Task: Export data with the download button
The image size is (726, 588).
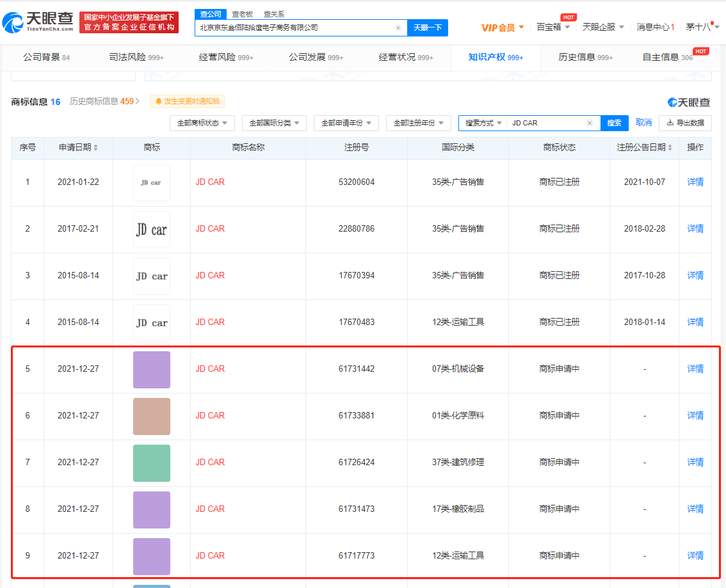Action: [685, 123]
